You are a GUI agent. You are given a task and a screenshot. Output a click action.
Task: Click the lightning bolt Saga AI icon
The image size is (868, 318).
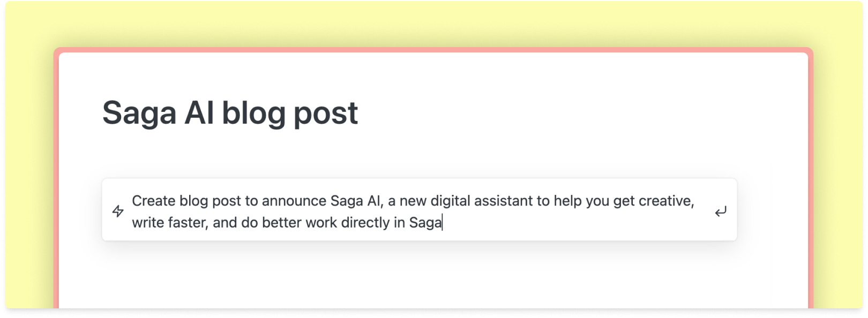[118, 211]
